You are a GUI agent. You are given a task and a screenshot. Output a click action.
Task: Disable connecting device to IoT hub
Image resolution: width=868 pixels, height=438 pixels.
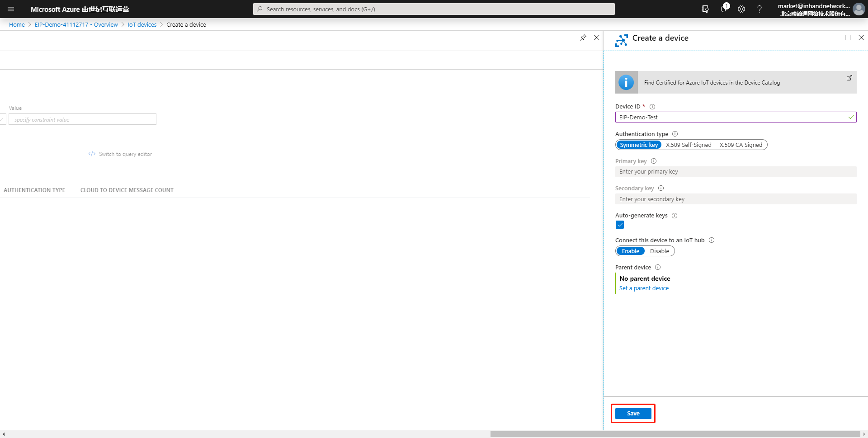(660, 251)
